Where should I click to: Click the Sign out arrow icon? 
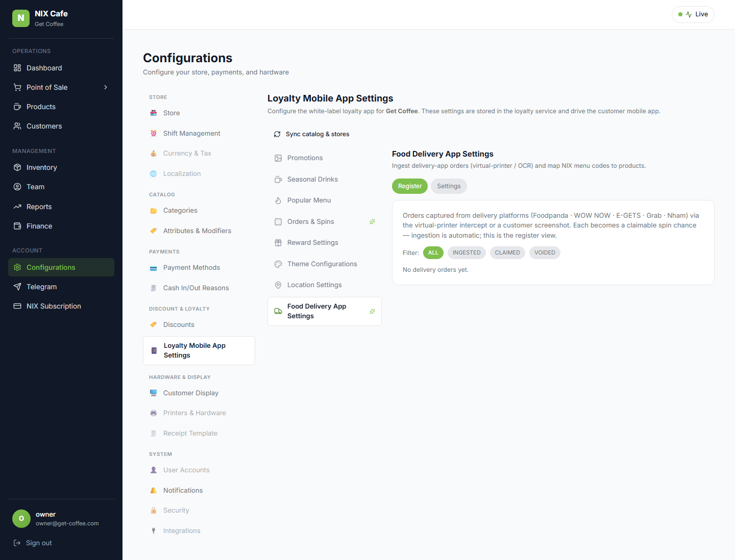pyautogui.click(x=17, y=543)
